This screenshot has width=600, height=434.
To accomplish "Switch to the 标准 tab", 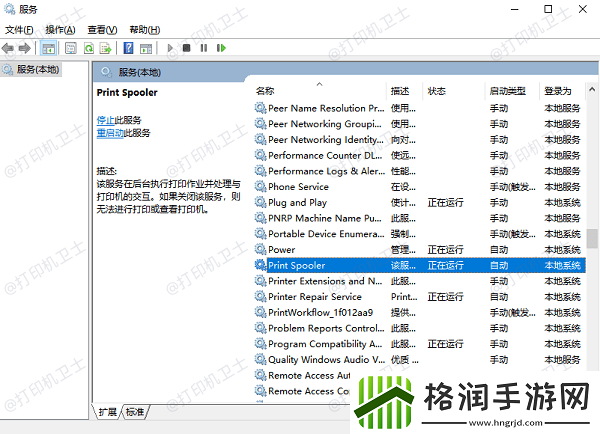I will pyautogui.click(x=135, y=412).
